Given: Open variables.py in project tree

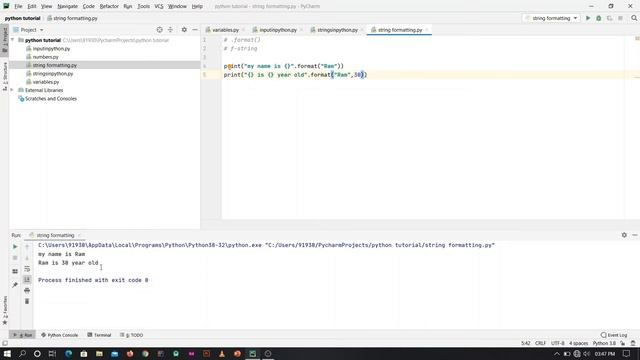Looking at the screenshot, I should [x=46, y=82].
